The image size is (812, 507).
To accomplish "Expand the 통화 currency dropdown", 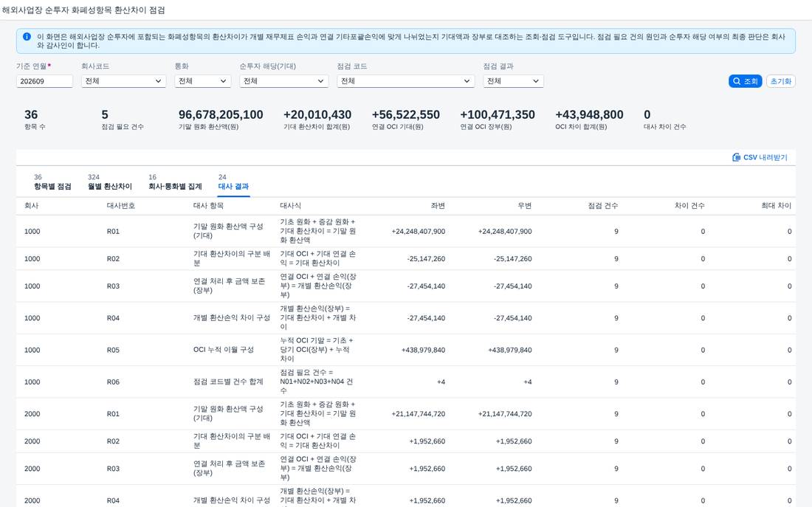I will pyautogui.click(x=202, y=81).
